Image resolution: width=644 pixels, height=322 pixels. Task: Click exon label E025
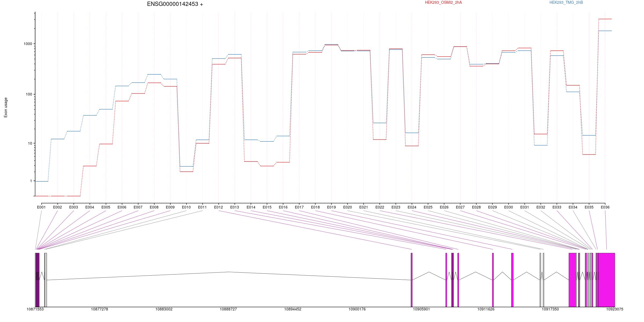point(428,207)
